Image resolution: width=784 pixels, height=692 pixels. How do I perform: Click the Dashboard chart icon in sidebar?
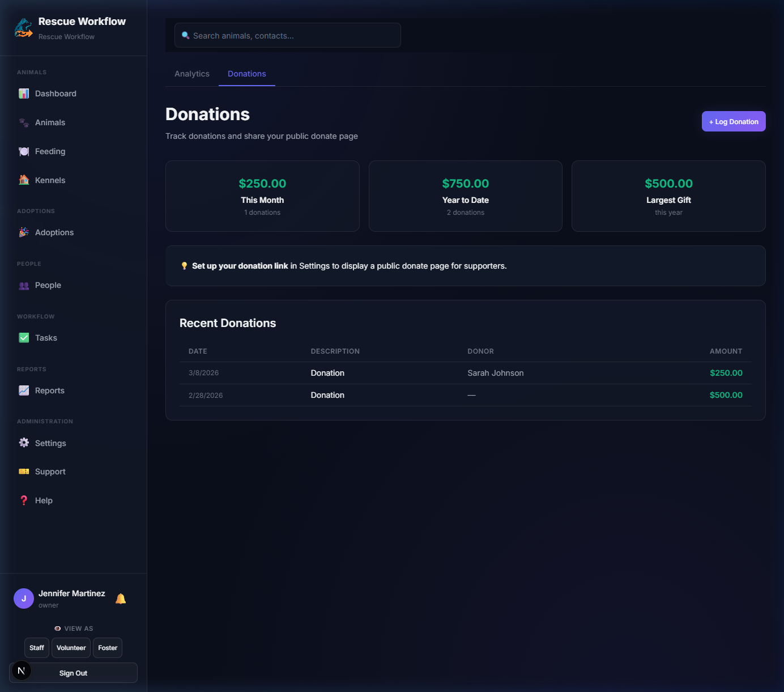[24, 94]
